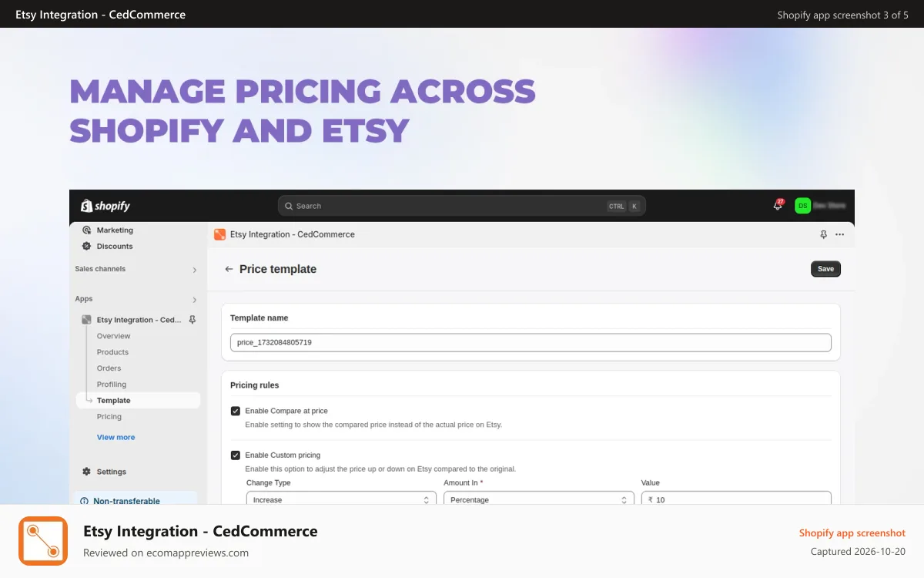This screenshot has height=578, width=924.
Task: Open Settings in the sidebar
Action: 112,472
